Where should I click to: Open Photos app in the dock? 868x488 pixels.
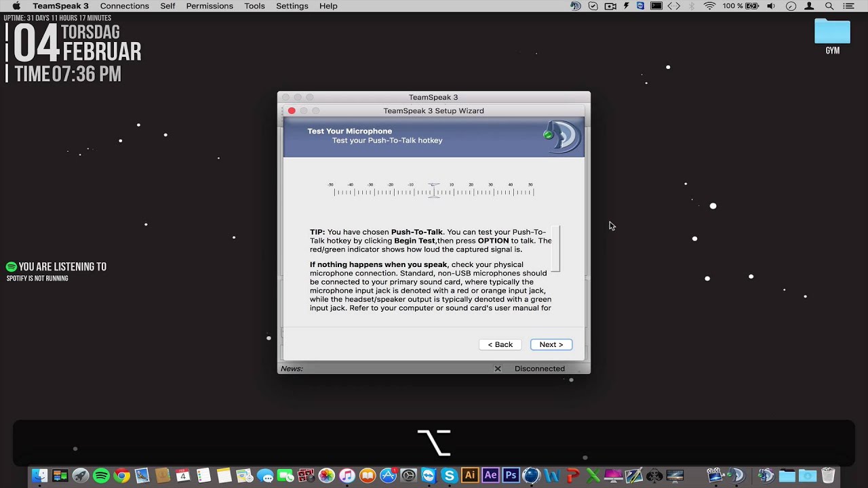pos(327,476)
